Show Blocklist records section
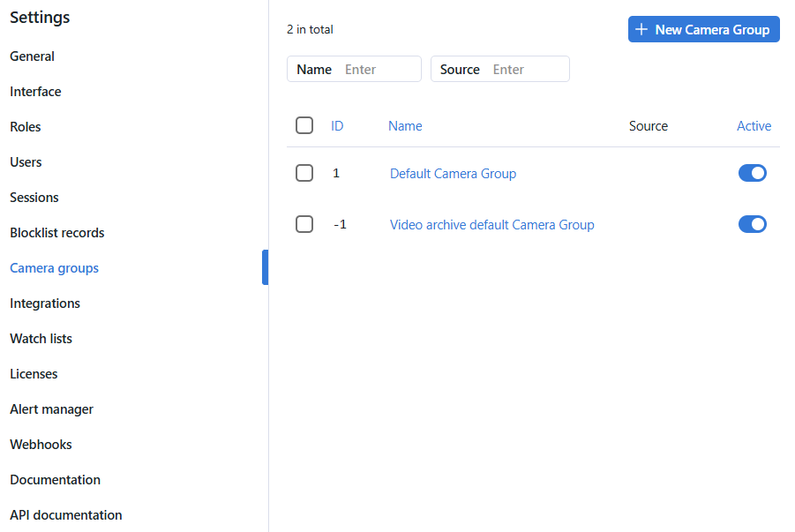The image size is (795, 532). [56, 233]
